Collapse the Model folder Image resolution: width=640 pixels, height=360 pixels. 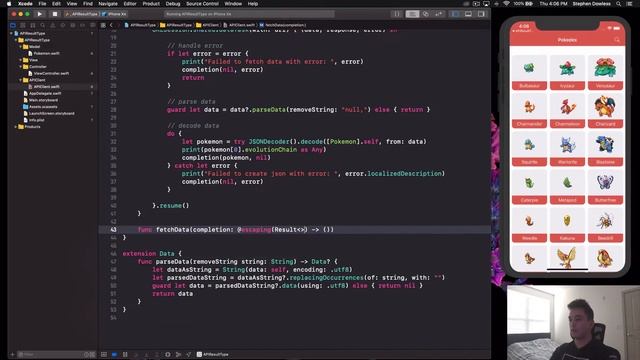pos(20,47)
